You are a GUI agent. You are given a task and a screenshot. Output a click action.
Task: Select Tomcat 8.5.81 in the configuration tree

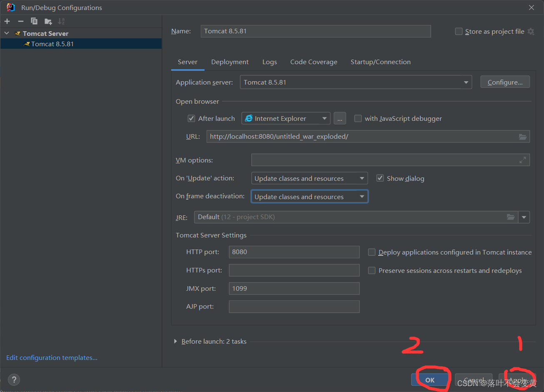tap(81, 44)
